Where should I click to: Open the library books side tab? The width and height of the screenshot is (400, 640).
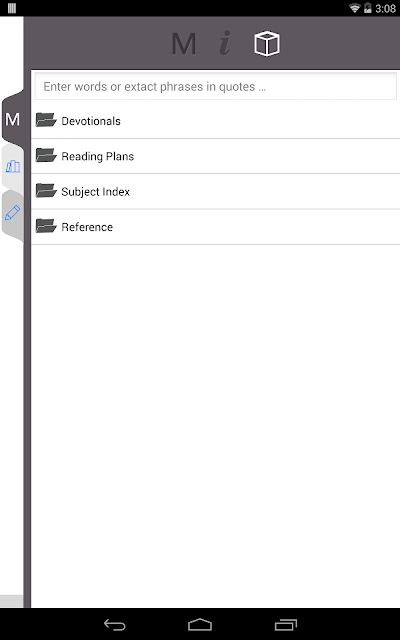point(12,166)
